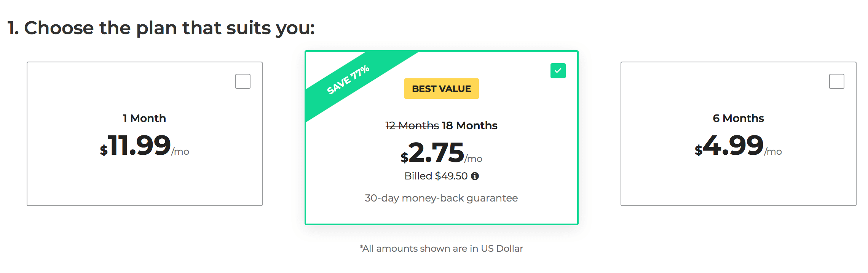Click the BEST VALUE badge

tap(442, 89)
